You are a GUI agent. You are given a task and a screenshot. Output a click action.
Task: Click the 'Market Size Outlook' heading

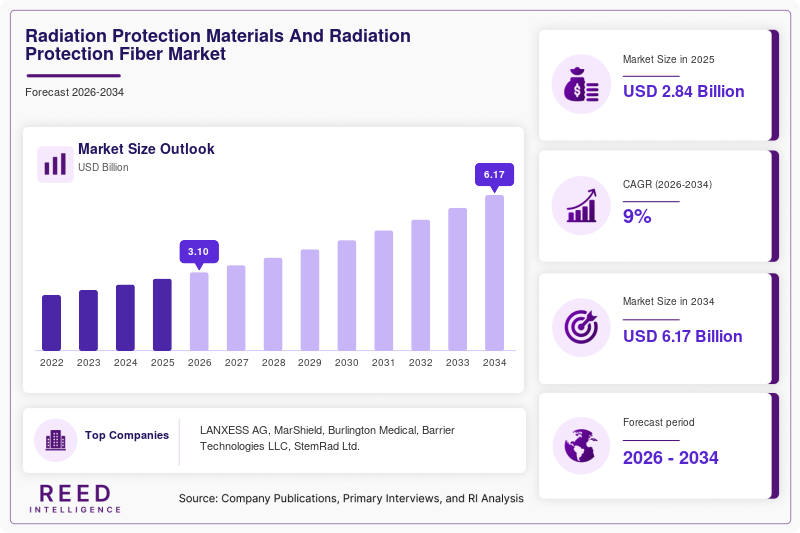(x=146, y=149)
